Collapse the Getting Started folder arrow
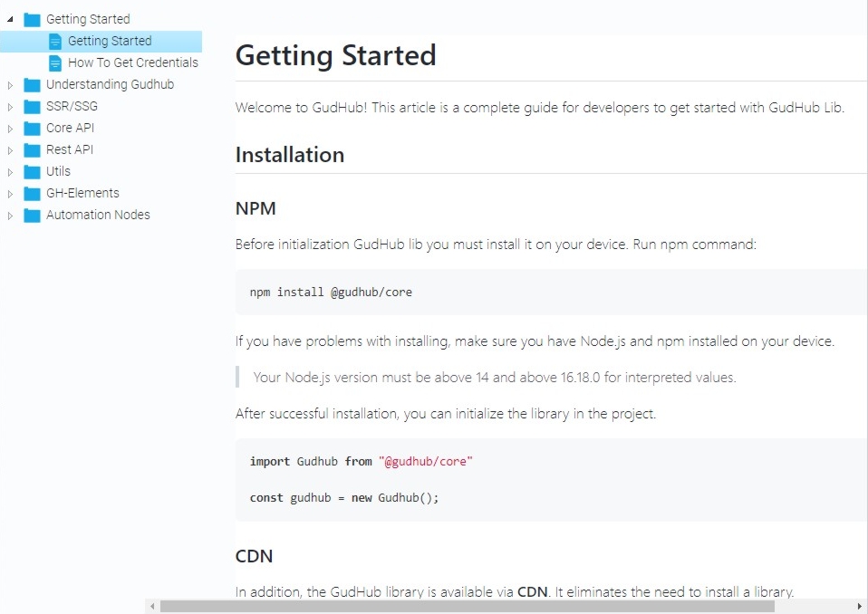 tap(10, 19)
